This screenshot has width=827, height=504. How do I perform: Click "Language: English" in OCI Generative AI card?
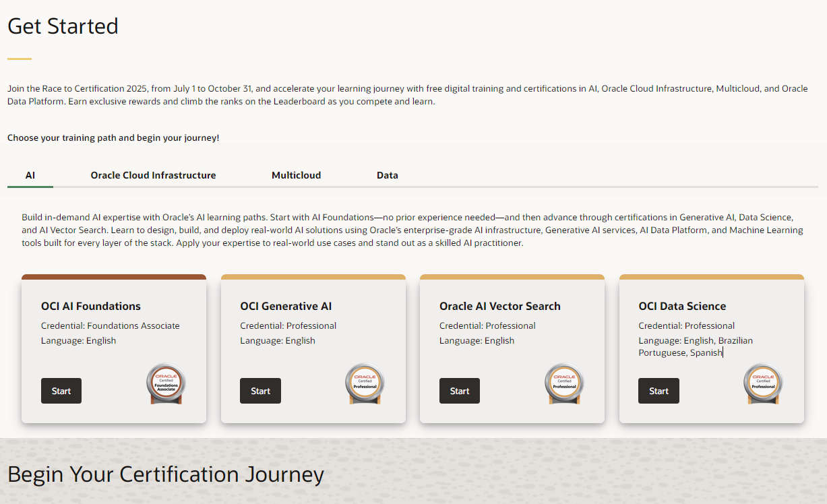(x=278, y=340)
